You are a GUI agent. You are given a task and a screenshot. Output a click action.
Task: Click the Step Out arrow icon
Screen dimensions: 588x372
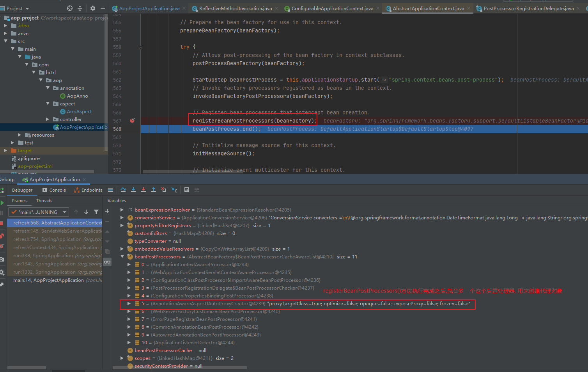tap(154, 190)
